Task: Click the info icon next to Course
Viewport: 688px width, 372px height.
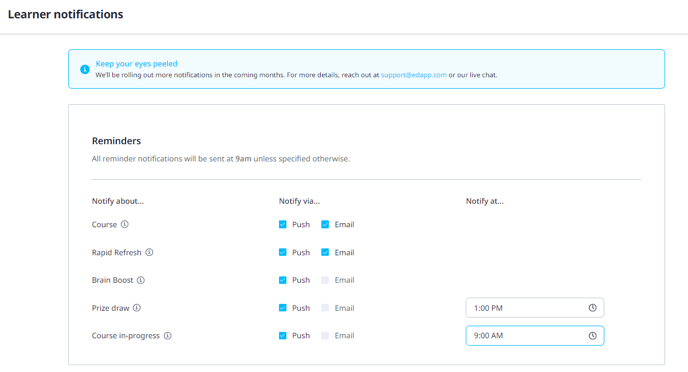Action: click(x=125, y=224)
